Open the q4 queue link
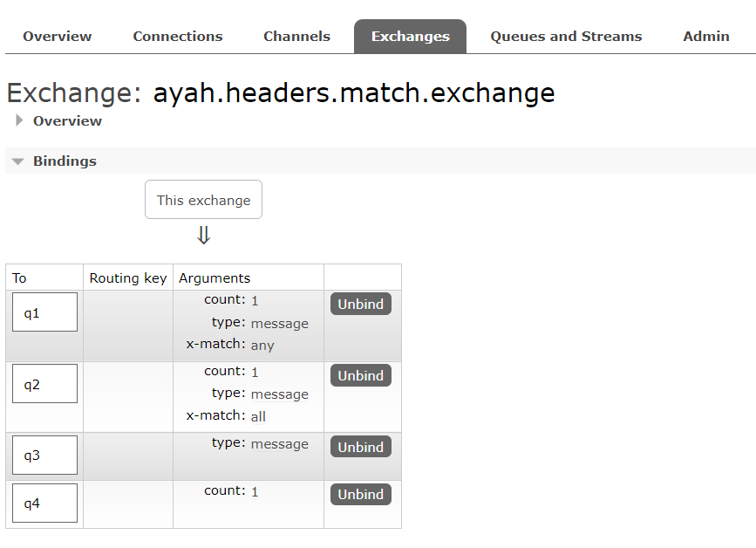 click(x=44, y=503)
